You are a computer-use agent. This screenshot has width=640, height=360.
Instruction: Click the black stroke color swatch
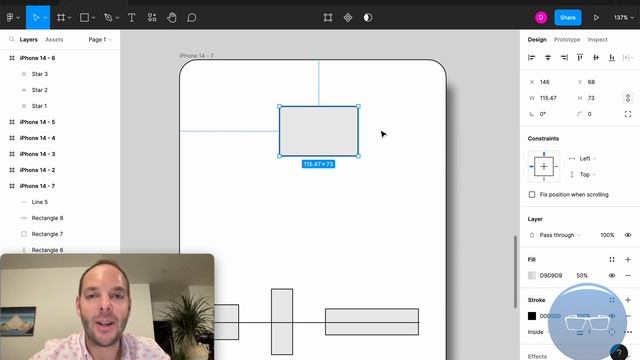pyautogui.click(x=532, y=316)
